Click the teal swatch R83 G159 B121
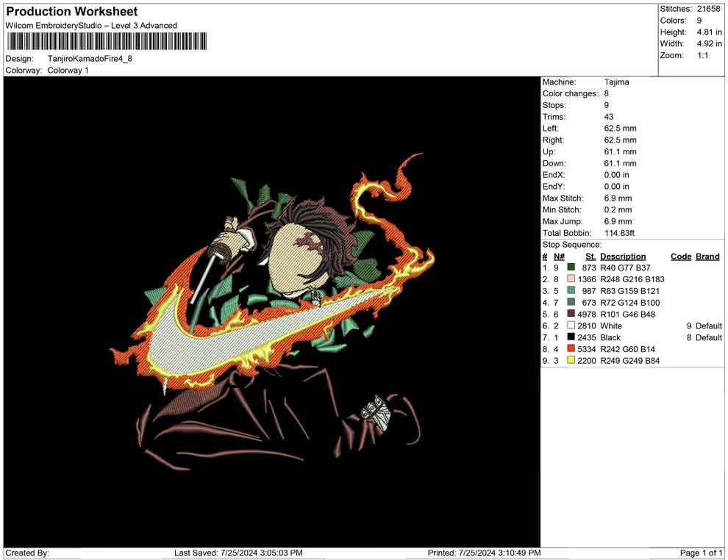 coord(571,290)
